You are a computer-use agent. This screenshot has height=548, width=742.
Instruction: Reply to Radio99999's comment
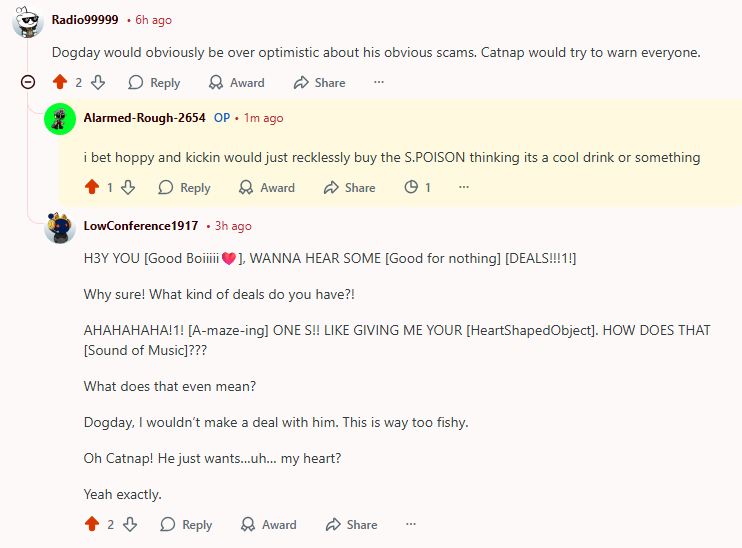pos(154,83)
